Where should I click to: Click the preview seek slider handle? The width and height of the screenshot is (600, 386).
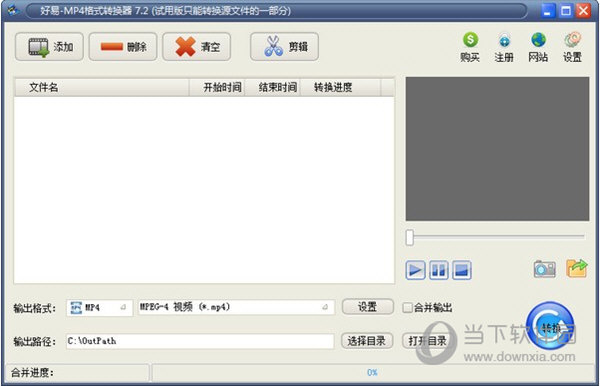[x=410, y=238]
